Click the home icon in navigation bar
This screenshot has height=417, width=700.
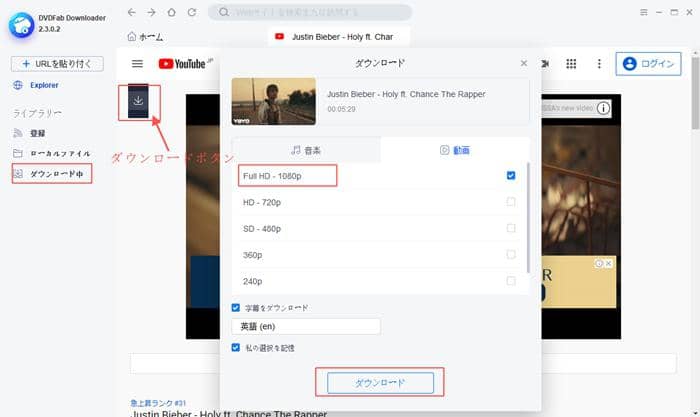[171, 12]
